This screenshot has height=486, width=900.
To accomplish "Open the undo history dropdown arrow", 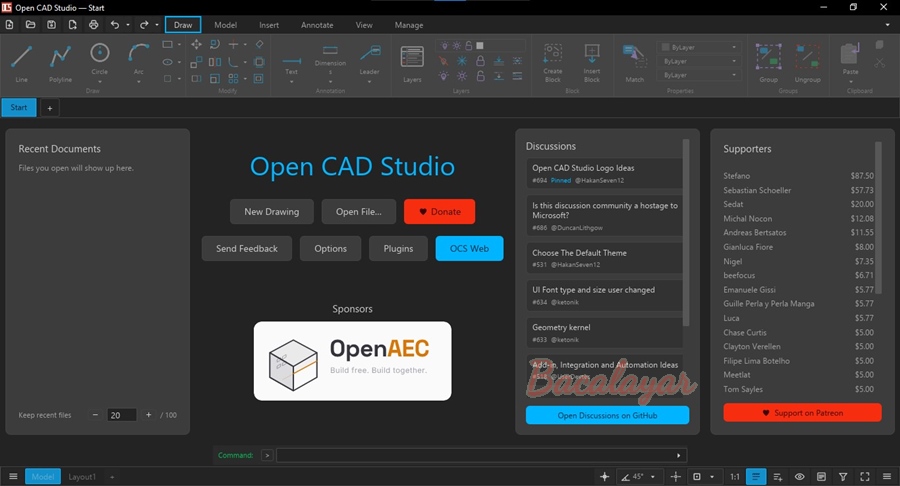I will click(x=127, y=25).
